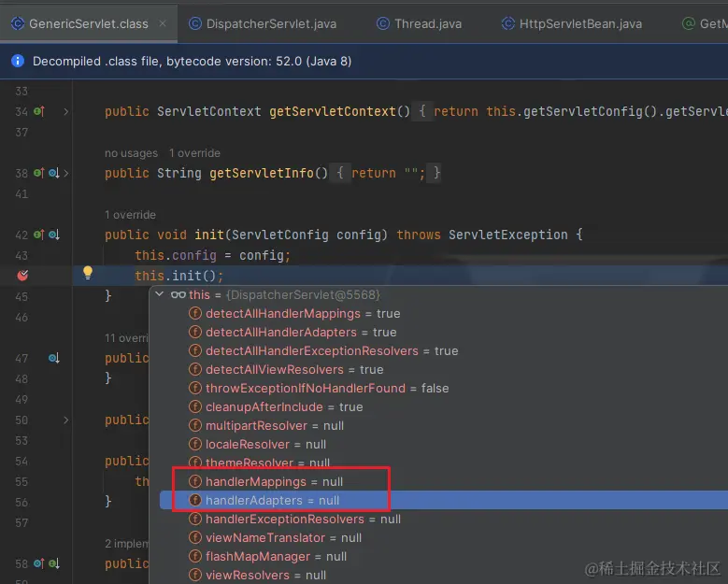Viewport: 728px width, 584px height.
Task: Click the C class icon on the Thread.java tab
Action: pos(383,23)
